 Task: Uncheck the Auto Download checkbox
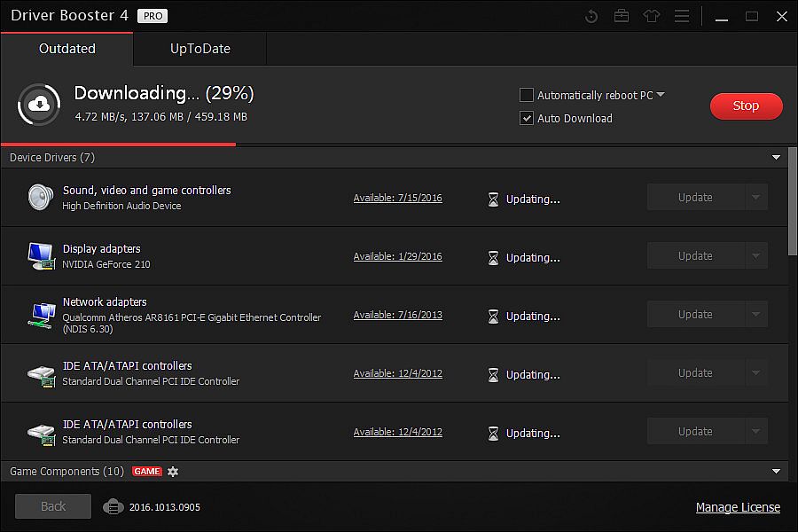click(526, 118)
